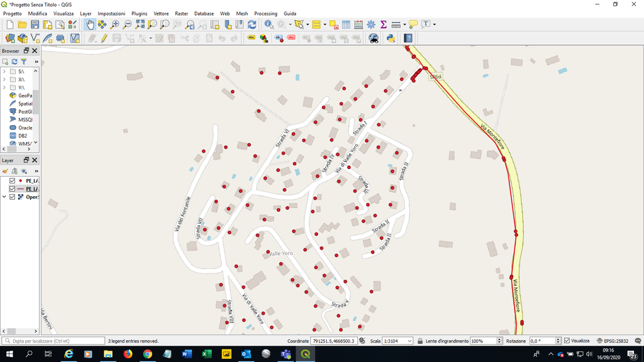The image size is (644, 362).
Task: Toggle visibility of the points PE_L layer
Action: [12, 181]
